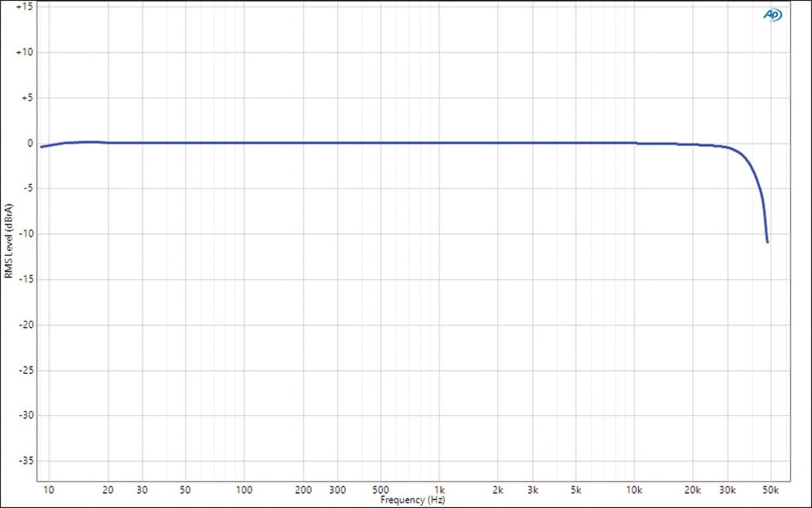Click the '-30' y-axis label

point(25,415)
